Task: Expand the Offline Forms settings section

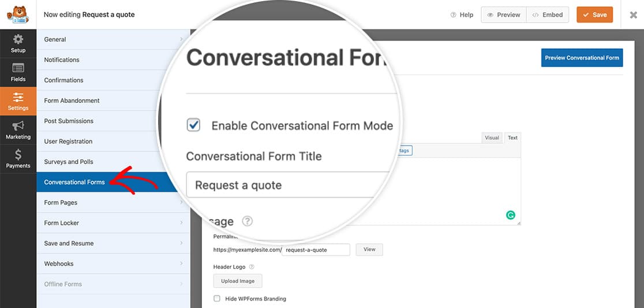Action: pos(113,284)
